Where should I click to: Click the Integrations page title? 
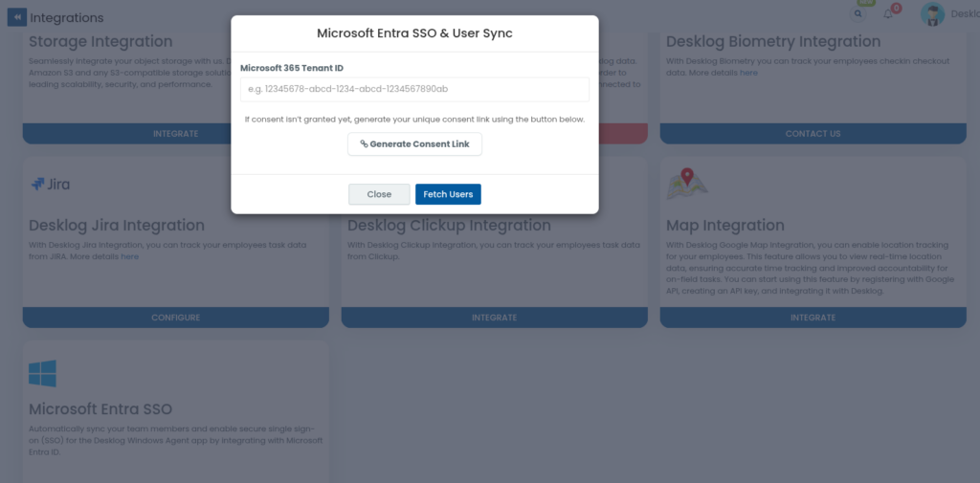[x=67, y=18]
